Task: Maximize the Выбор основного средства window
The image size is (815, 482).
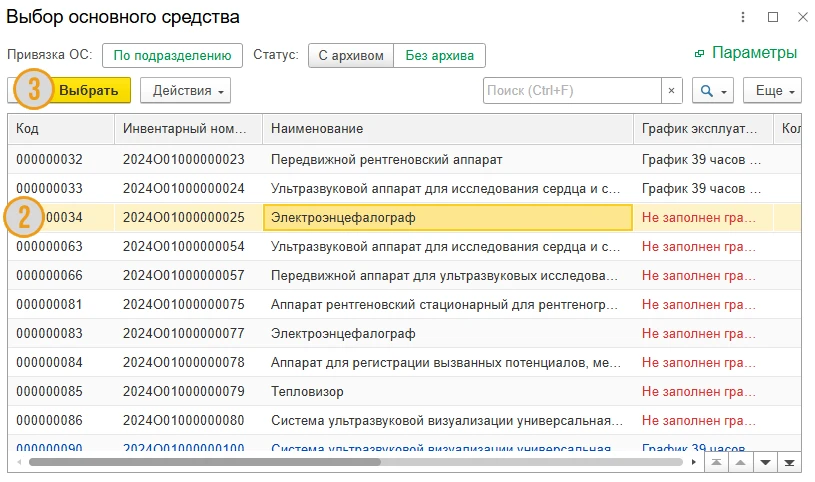Action: tap(773, 17)
